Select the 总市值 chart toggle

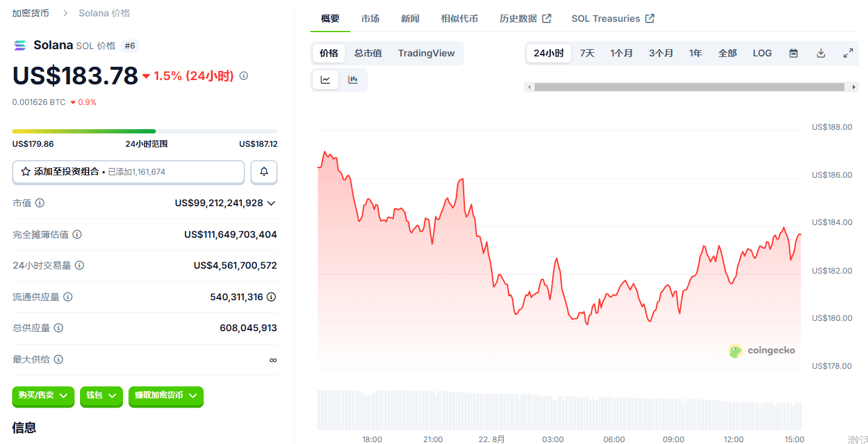(368, 53)
